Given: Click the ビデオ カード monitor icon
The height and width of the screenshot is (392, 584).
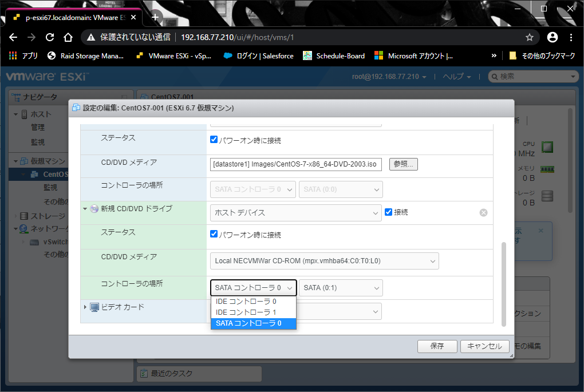Looking at the screenshot, I should click(x=94, y=307).
